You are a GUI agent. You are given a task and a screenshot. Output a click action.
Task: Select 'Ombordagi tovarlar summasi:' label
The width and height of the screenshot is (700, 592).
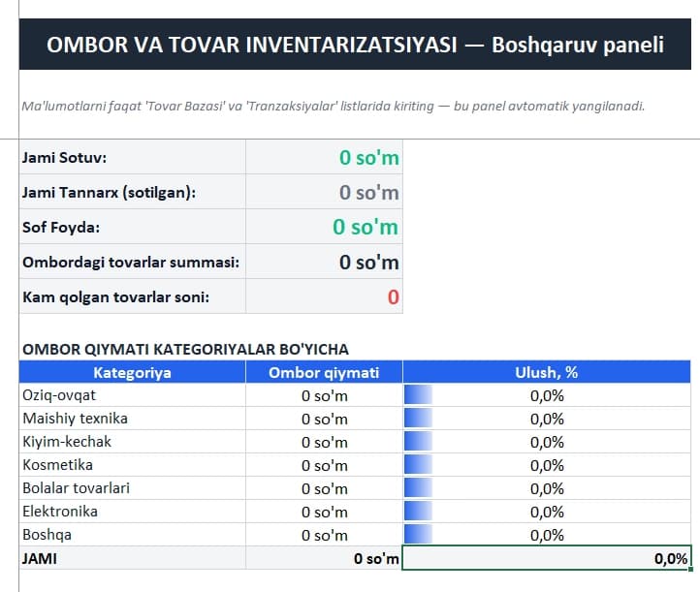point(133,262)
